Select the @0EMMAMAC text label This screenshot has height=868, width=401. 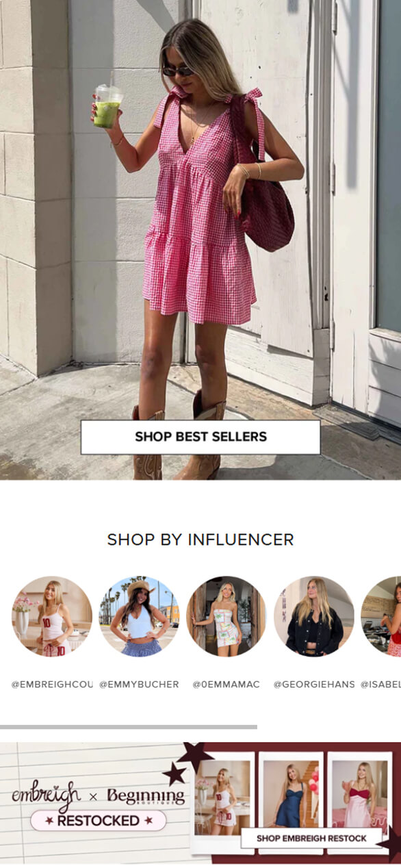pyautogui.click(x=226, y=684)
